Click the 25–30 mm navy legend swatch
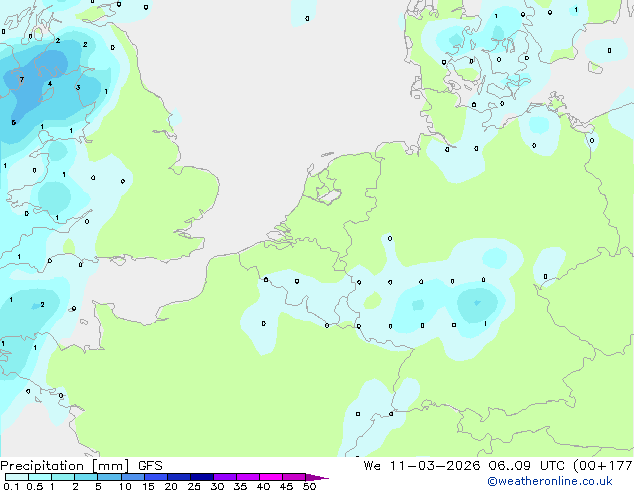The height and width of the screenshot is (490, 634). point(201,477)
